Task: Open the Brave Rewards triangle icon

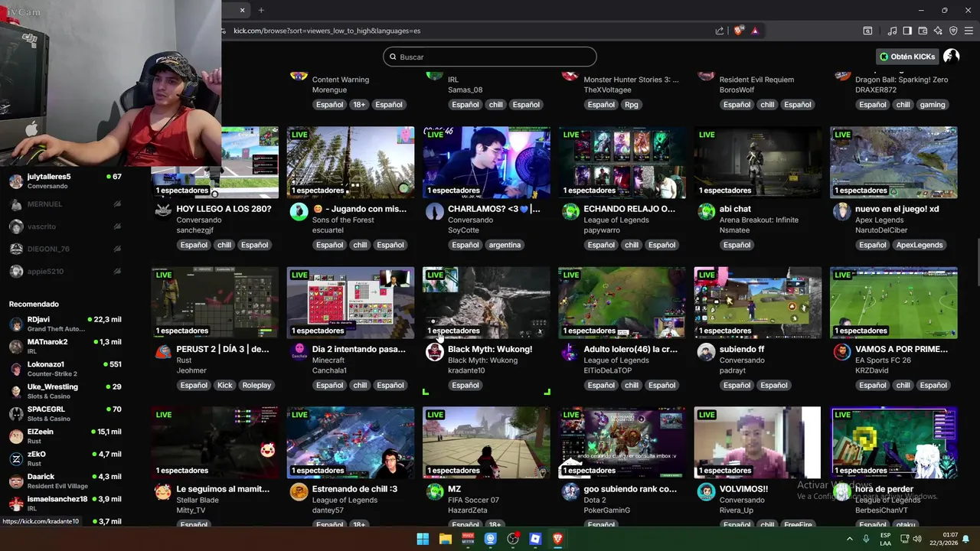Action: pyautogui.click(x=755, y=31)
